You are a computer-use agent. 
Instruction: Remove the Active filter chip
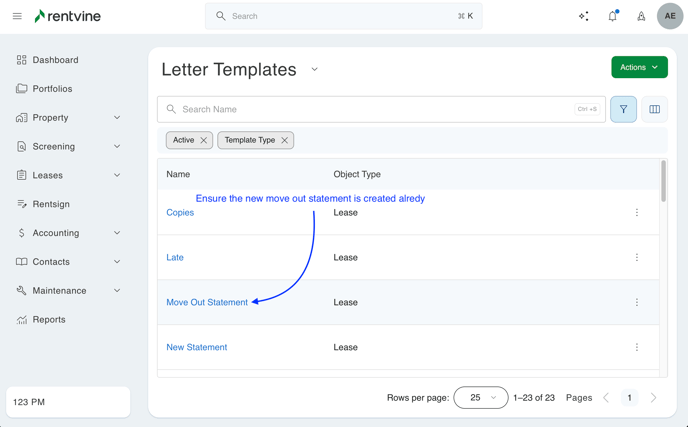(x=204, y=140)
